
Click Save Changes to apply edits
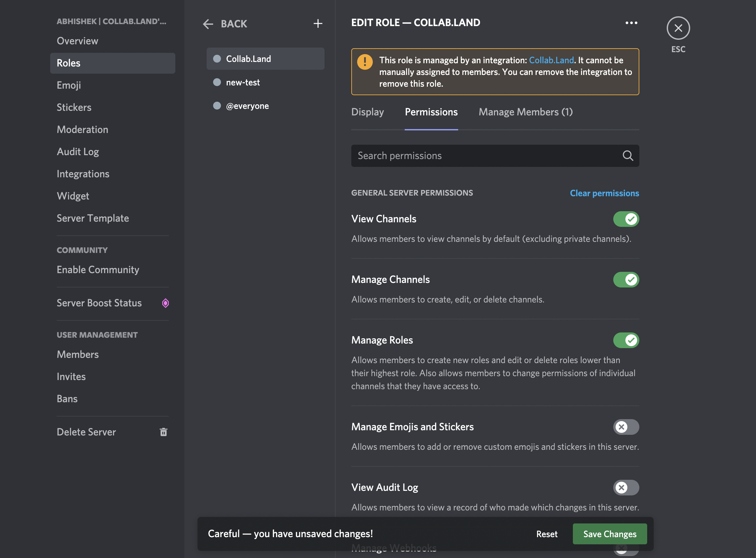[x=609, y=534]
